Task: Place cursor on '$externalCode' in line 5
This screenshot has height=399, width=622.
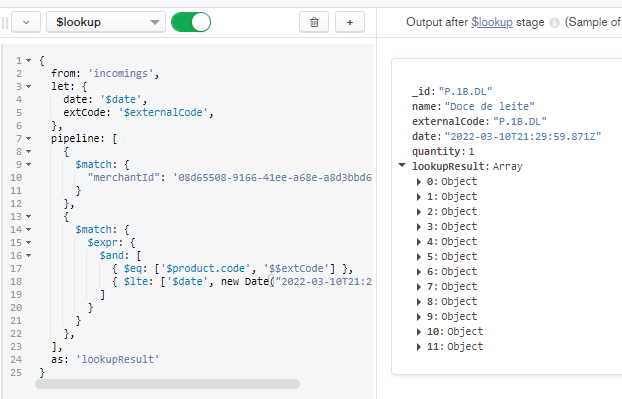Action: [163, 113]
